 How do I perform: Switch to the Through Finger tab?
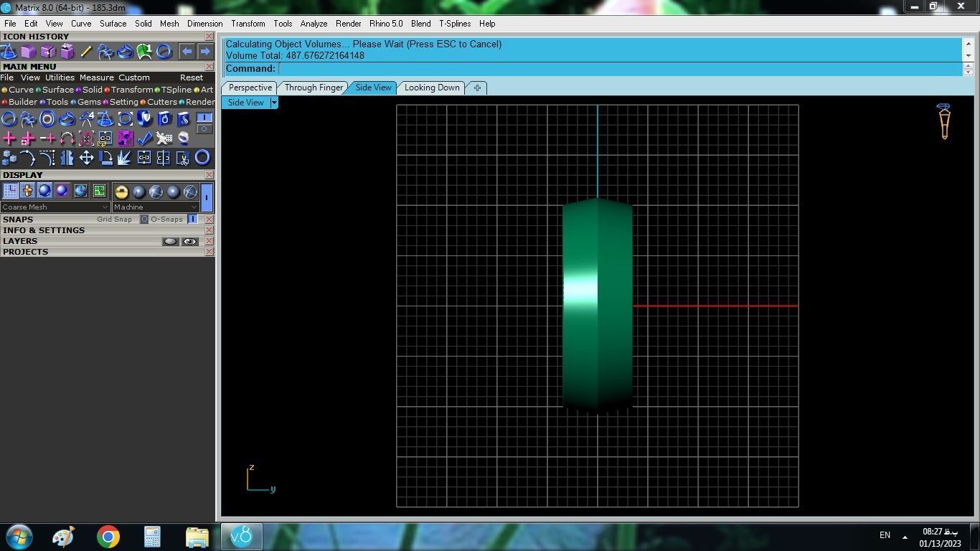click(x=314, y=88)
